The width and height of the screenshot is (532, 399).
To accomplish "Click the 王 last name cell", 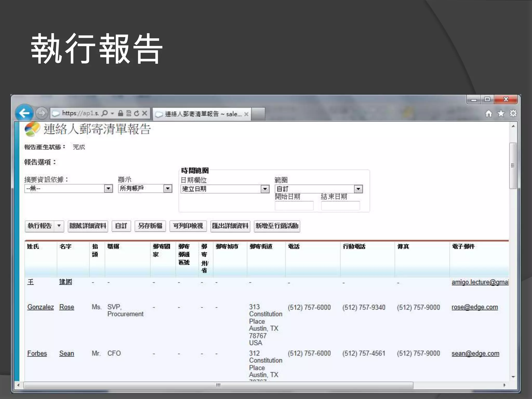I will pos(30,282).
